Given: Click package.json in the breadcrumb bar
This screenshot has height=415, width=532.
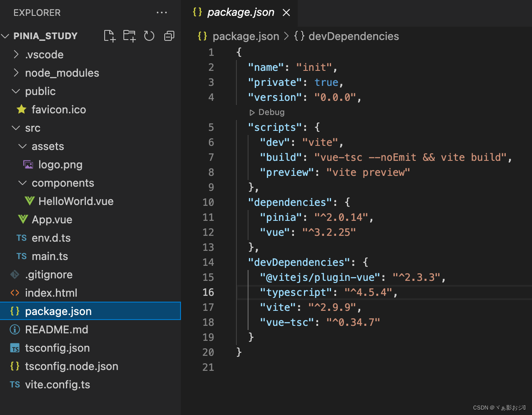Looking at the screenshot, I should pyautogui.click(x=246, y=36).
